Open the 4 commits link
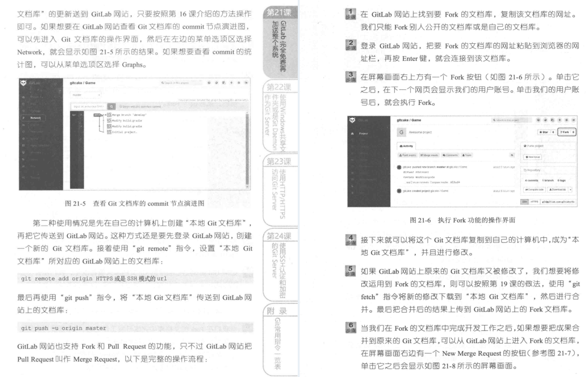Screen dimensions: 588x377 click(x=532, y=180)
